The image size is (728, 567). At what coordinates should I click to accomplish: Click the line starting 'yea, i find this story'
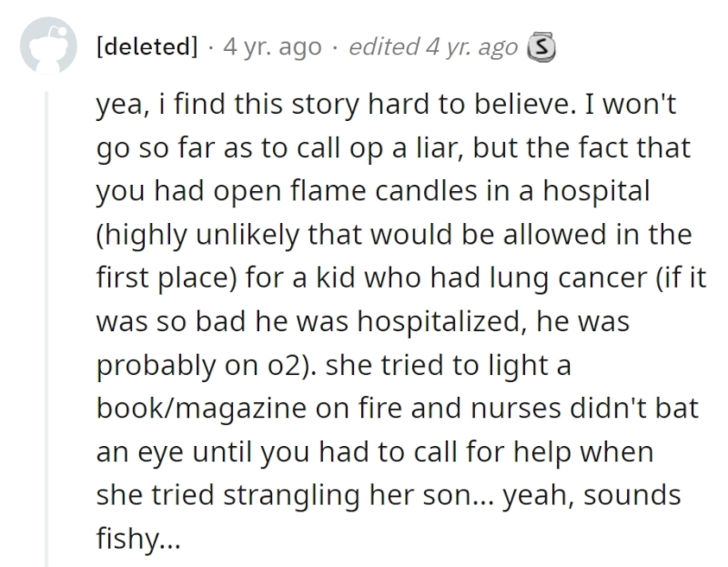[x=386, y=104]
